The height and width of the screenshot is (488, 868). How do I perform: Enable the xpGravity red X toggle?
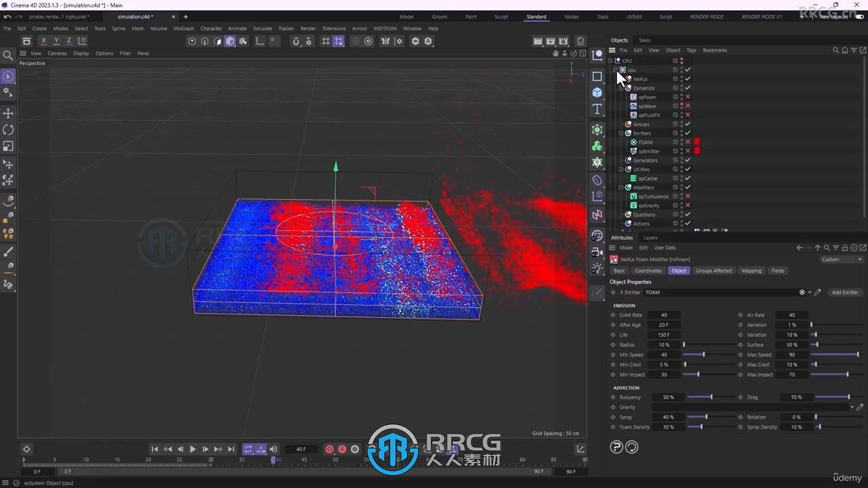688,205
